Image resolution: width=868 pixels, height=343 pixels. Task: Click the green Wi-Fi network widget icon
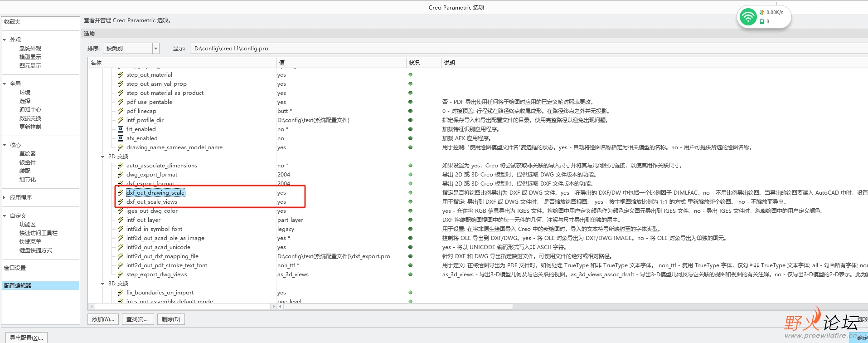click(748, 17)
